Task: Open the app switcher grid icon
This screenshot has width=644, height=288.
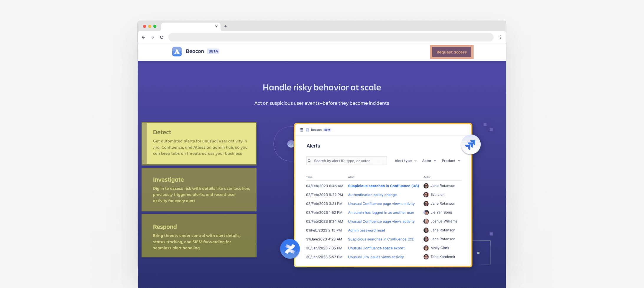Action: click(x=301, y=130)
